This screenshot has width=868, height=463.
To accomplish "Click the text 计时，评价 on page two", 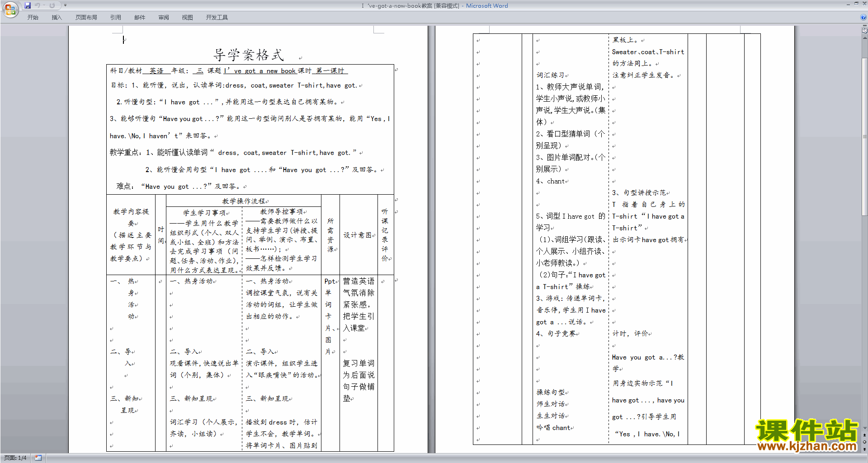I will [631, 333].
